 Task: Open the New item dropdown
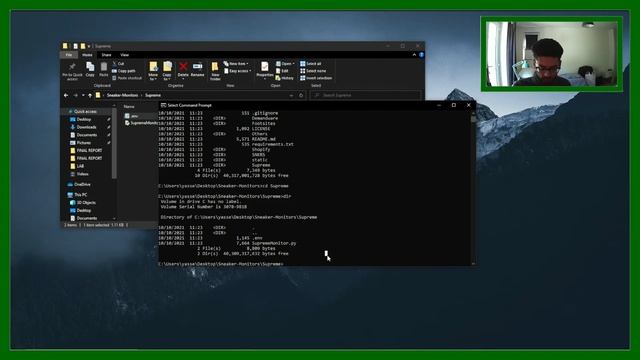pos(236,64)
